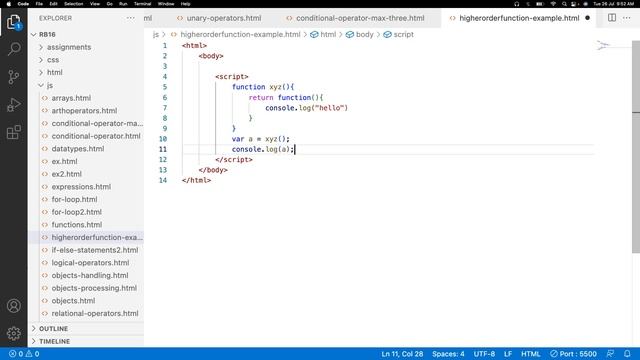
Task: Open the Run and Debug view
Action: pos(13,104)
